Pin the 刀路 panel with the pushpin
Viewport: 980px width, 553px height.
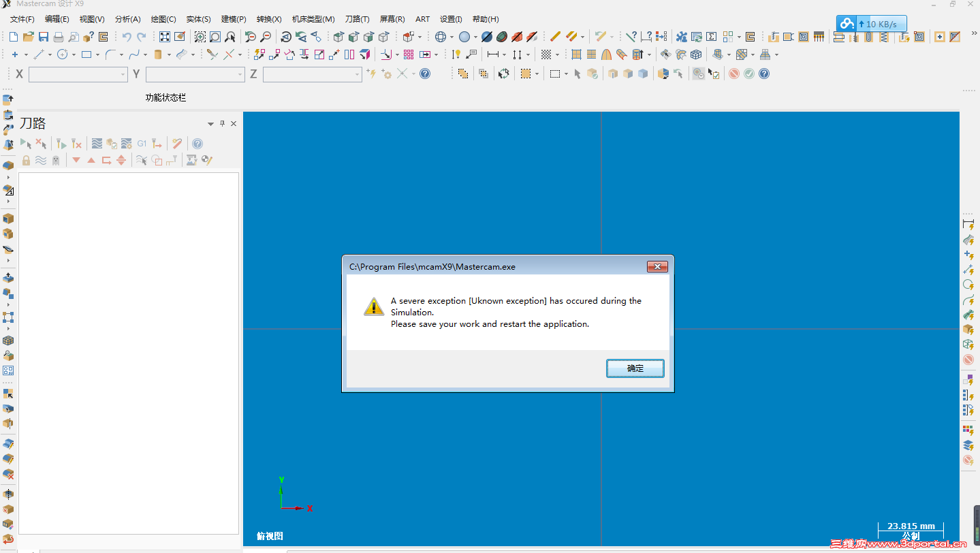point(222,124)
